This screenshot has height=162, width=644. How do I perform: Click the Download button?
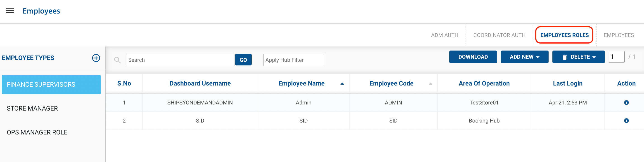(473, 57)
